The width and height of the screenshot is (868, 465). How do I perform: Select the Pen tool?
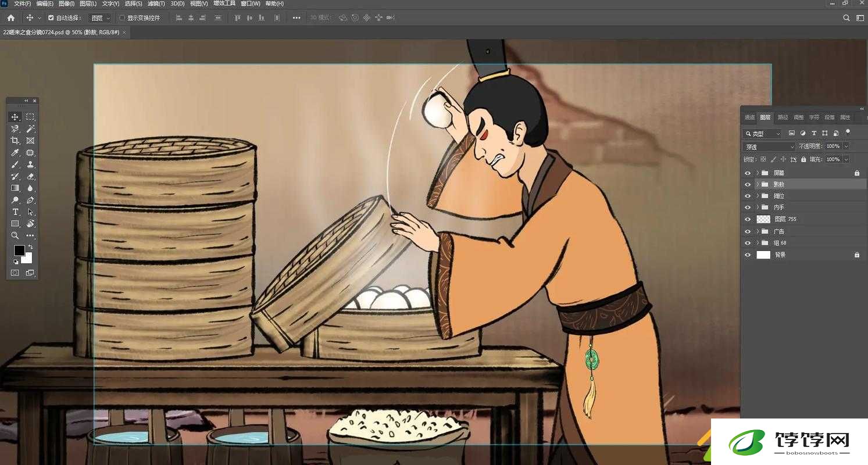pos(30,200)
